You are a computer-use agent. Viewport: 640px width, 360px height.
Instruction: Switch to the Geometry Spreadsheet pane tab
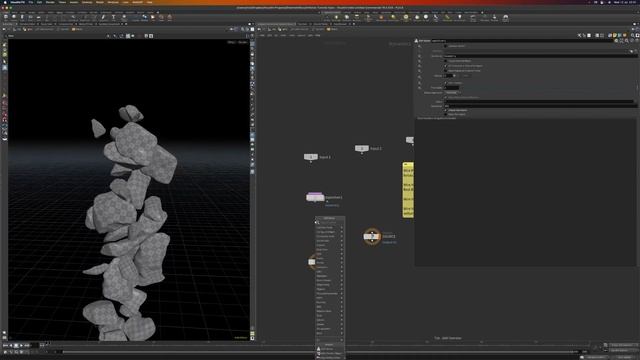point(109,24)
